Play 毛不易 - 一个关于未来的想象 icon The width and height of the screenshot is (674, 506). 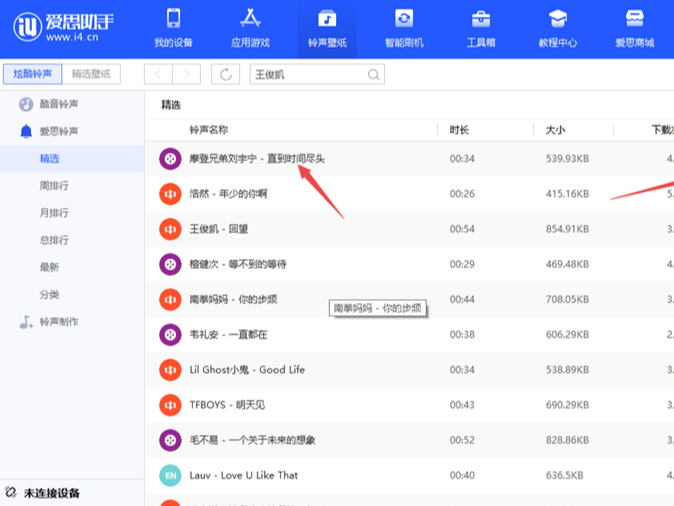pyautogui.click(x=170, y=440)
